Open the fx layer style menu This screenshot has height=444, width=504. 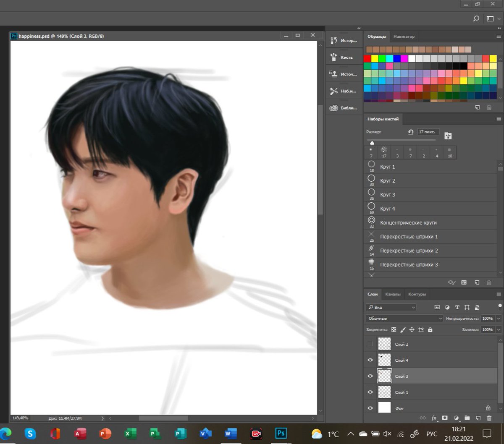(x=434, y=418)
